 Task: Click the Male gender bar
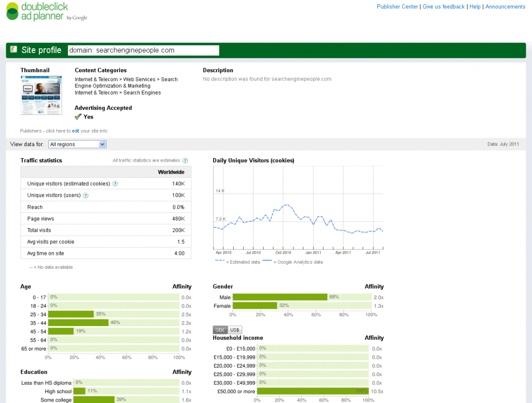(x=280, y=297)
